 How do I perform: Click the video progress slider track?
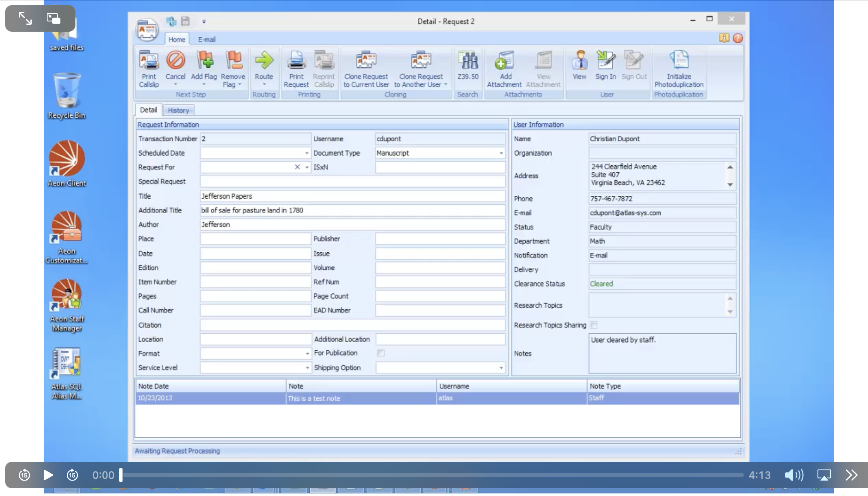[x=428, y=475]
